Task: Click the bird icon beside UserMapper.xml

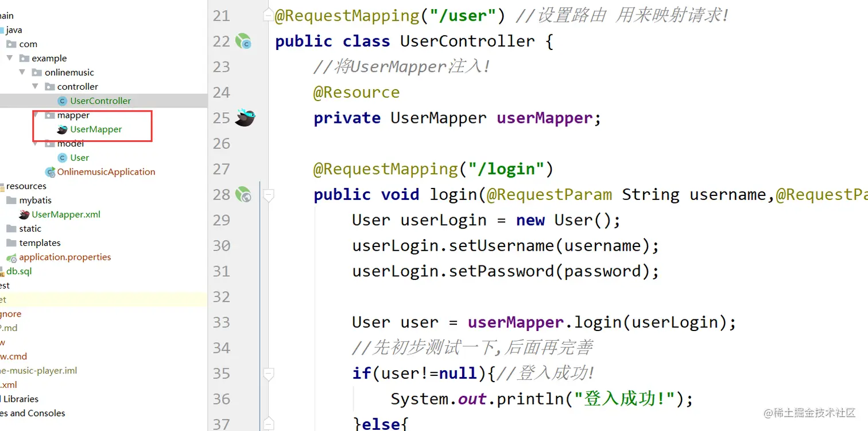Action: pyautogui.click(x=24, y=214)
